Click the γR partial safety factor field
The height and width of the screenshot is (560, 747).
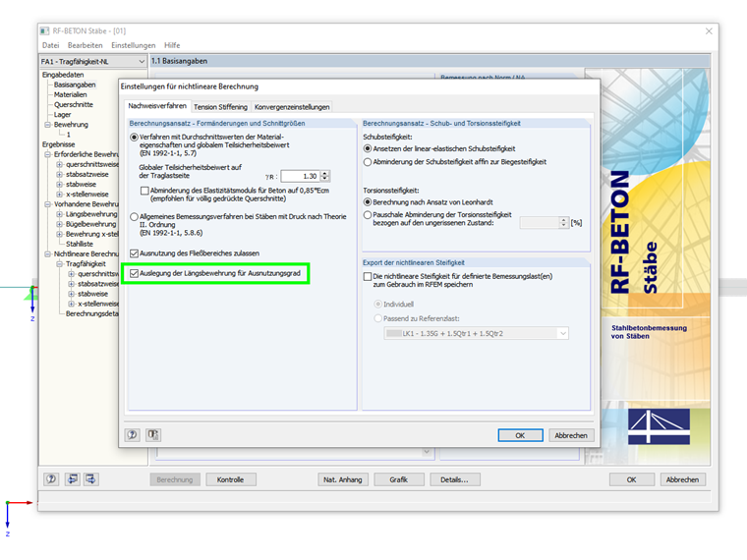300,176
